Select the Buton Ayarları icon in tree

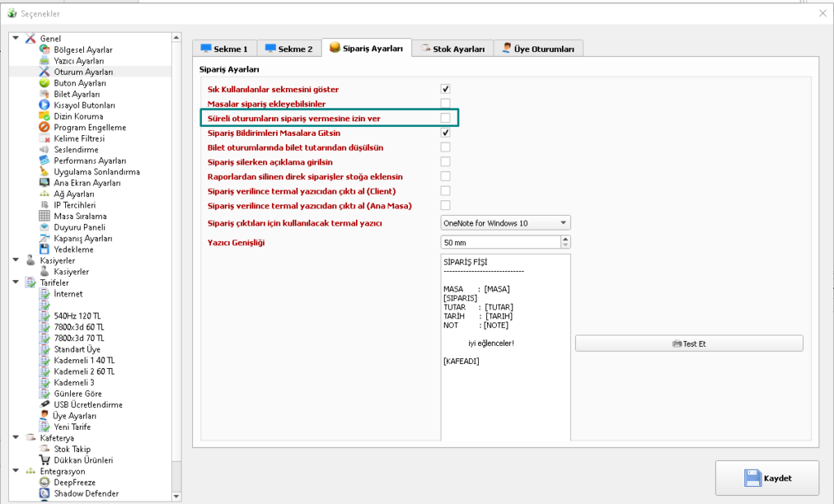45,83
